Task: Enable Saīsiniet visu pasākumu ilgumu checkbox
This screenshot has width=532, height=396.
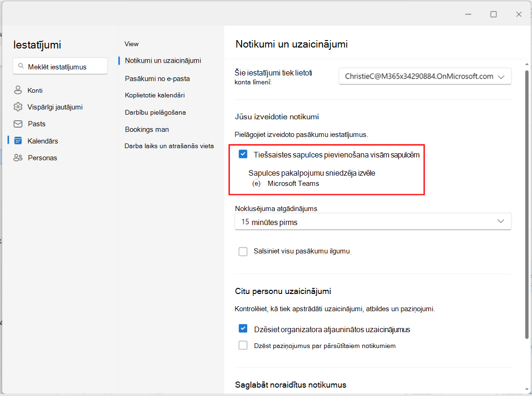Action: (243, 252)
